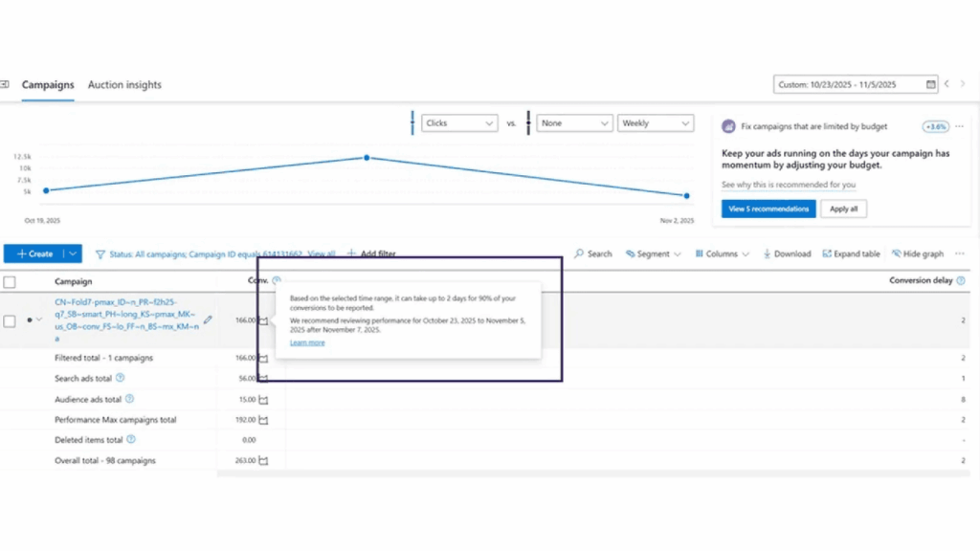Image resolution: width=980 pixels, height=551 pixels.
Task: Click chart icon in Filtered total row
Action: [x=263, y=359]
